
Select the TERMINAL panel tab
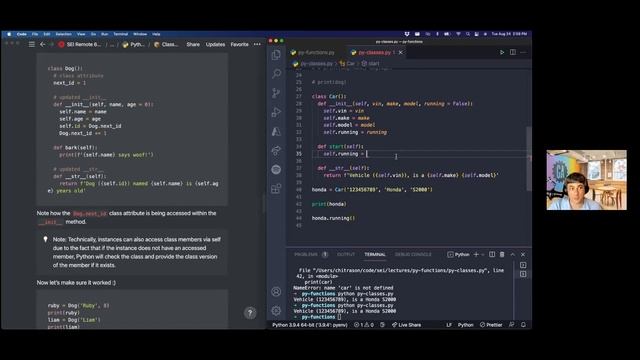coord(375,254)
